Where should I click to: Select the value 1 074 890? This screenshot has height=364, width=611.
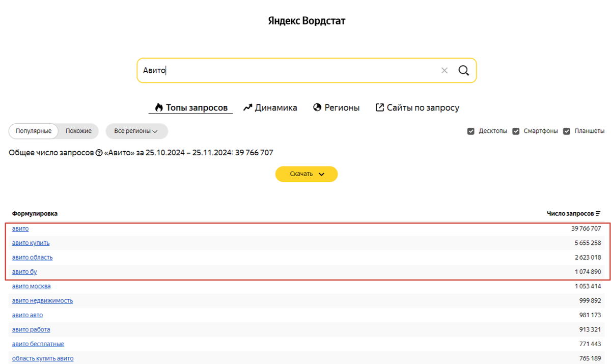pos(588,272)
